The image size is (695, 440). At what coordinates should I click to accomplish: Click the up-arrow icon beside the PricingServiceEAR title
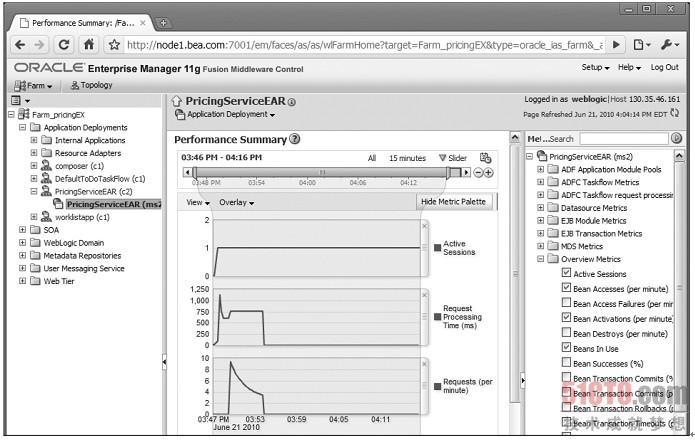pyautogui.click(x=177, y=101)
